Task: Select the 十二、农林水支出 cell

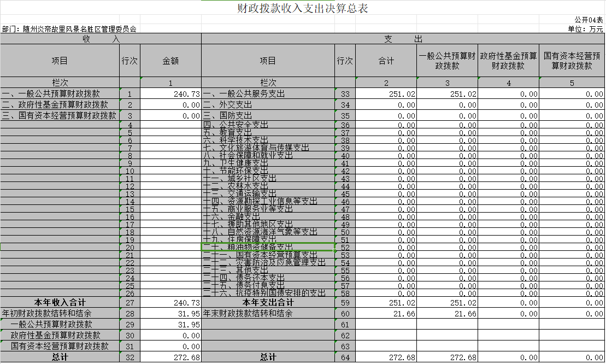Action: 268,186
